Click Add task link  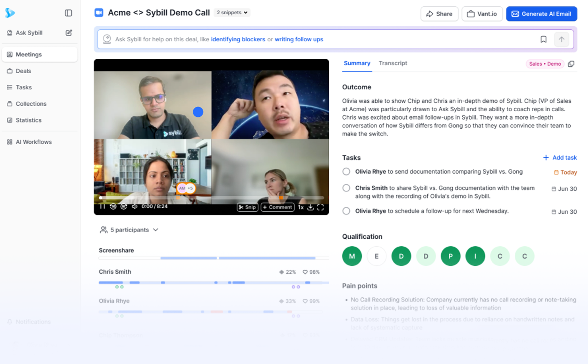[x=560, y=158]
